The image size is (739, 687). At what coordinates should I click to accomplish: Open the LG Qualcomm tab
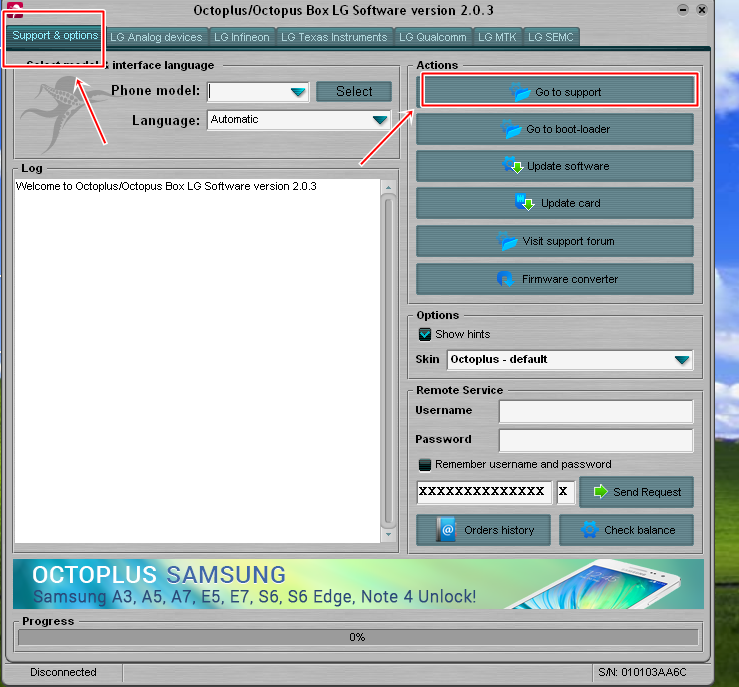point(433,37)
